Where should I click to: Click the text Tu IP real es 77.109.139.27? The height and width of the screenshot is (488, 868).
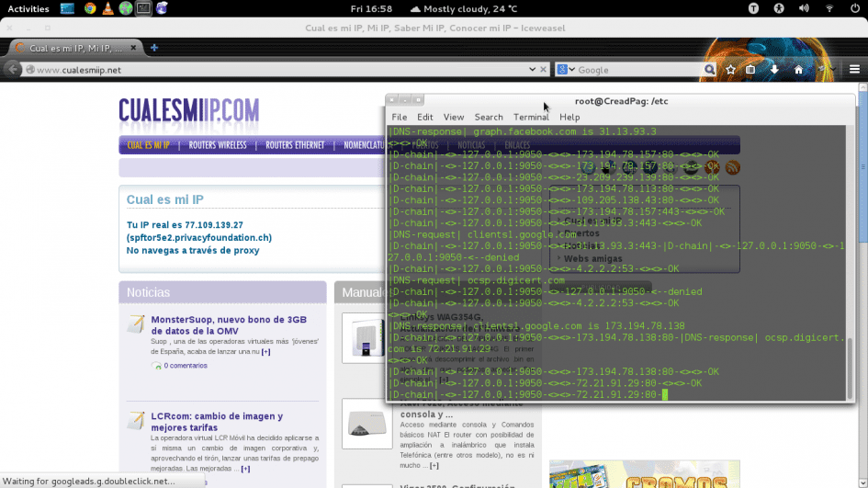click(x=185, y=225)
